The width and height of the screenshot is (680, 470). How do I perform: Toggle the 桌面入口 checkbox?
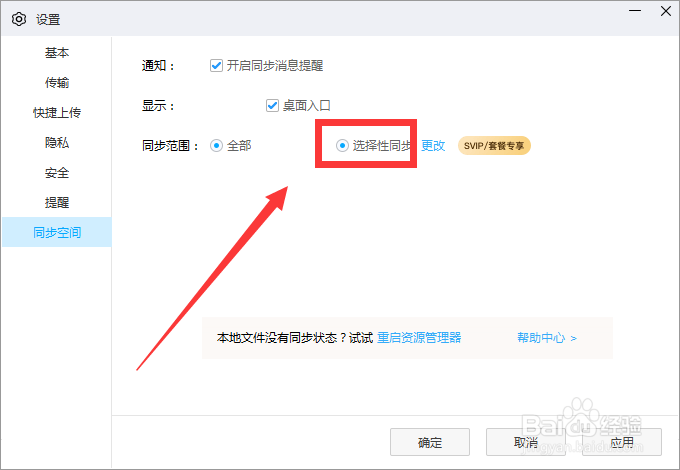pos(272,105)
